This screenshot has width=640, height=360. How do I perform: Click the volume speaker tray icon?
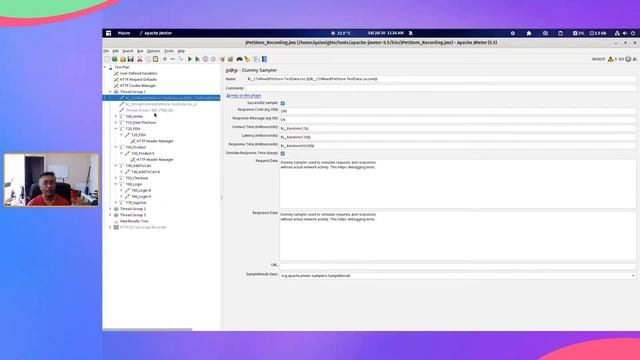click(625, 33)
